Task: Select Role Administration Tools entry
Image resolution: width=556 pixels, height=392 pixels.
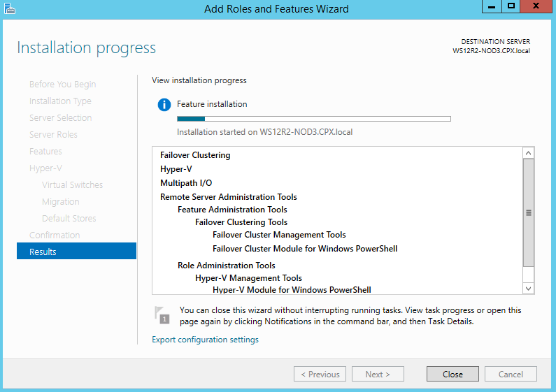Action: tap(226, 265)
